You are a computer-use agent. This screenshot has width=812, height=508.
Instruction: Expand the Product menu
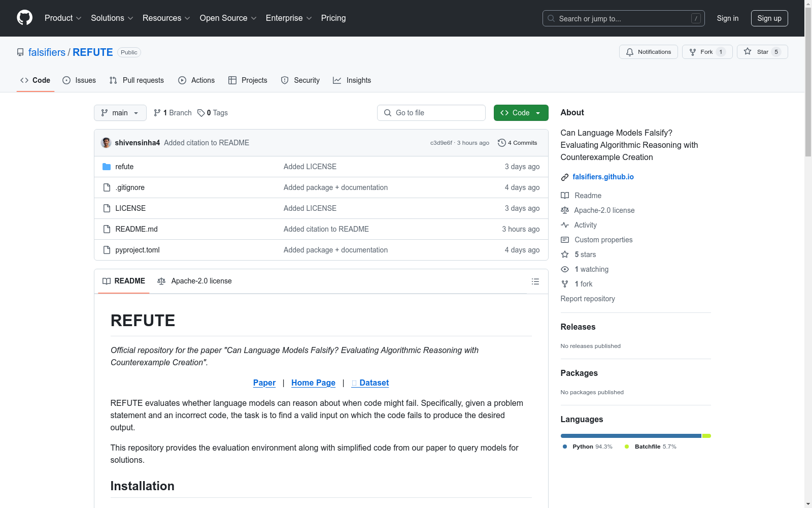[x=63, y=18]
